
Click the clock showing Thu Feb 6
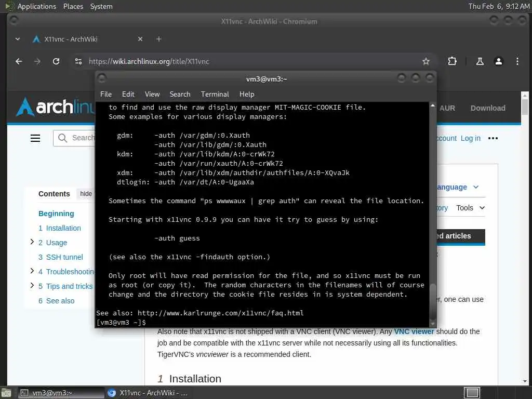[499, 6]
